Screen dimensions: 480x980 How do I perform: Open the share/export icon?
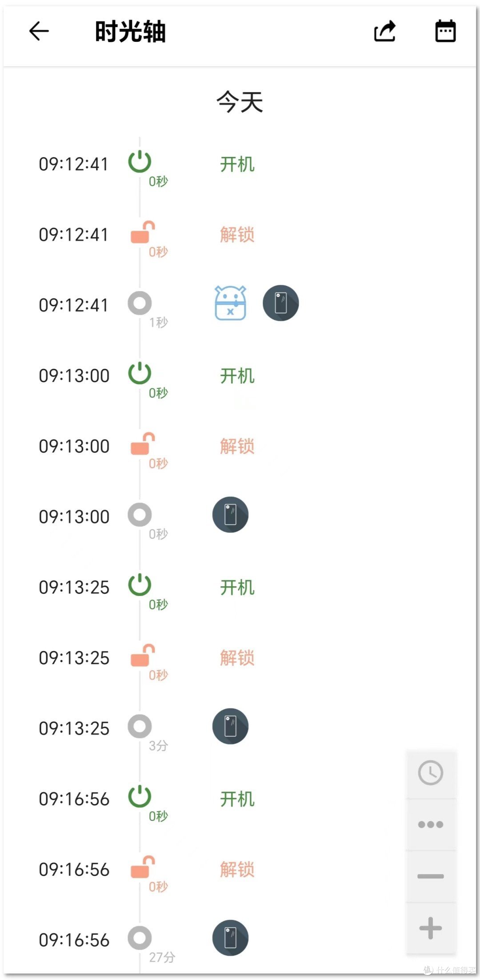(384, 32)
